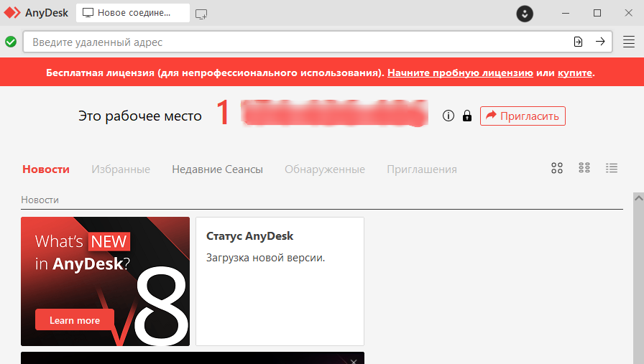Image resolution: width=644 pixels, height=364 pixels.
Task: Open a new session tab with plus-monitor icon
Action: pos(201,14)
